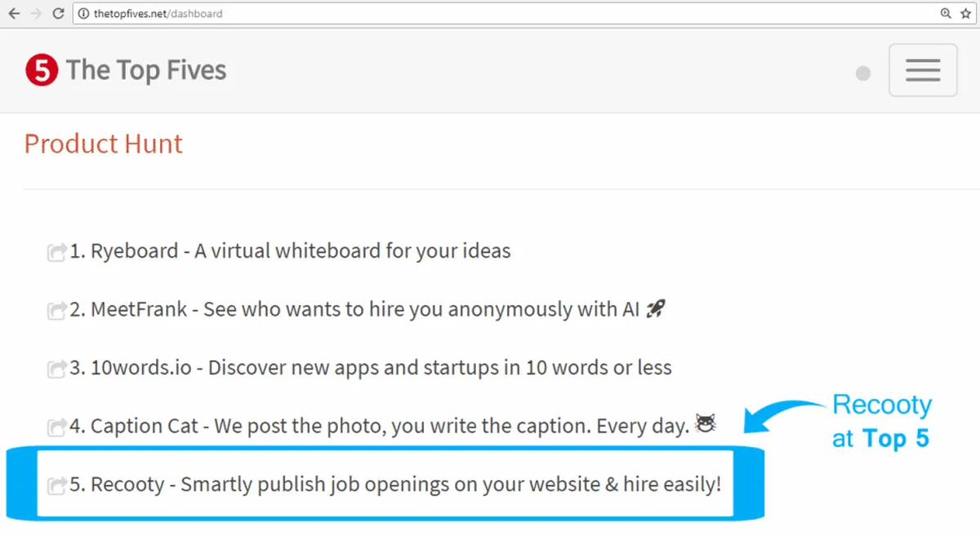The image size is (980, 537).
Task: Click the zoom magnifier icon in address bar
Action: pos(946,13)
